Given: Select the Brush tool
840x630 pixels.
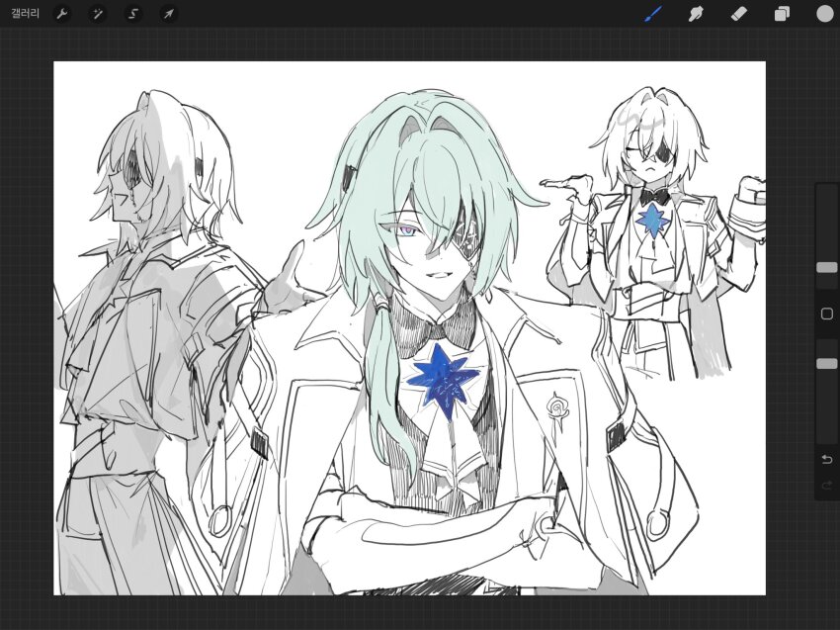Looking at the screenshot, I should point(652,14).
